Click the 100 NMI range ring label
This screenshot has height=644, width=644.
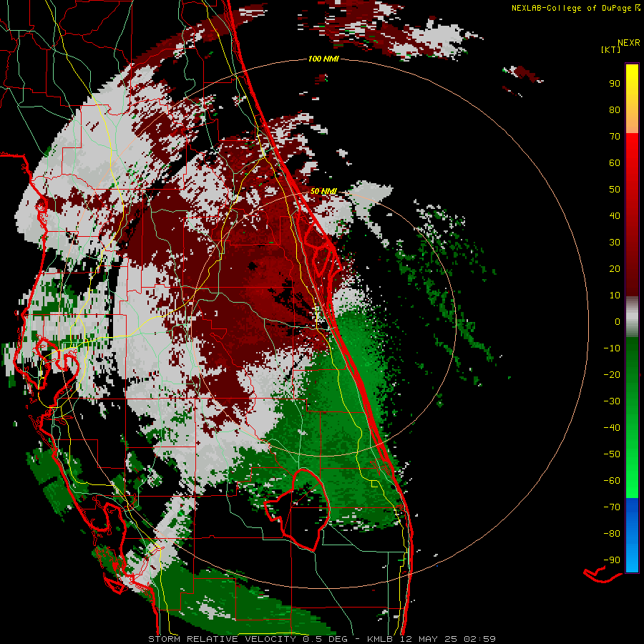[323, 59]
